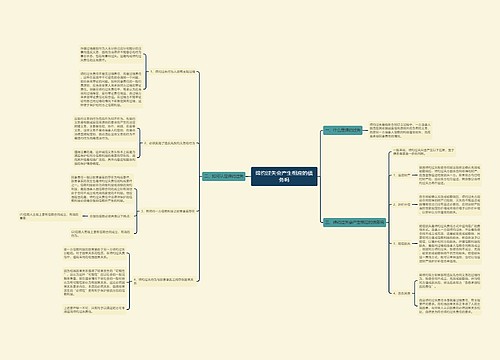Select the teal node connected left of center
The width and height of the screenshot is (500, 360).
coord(224,176)
